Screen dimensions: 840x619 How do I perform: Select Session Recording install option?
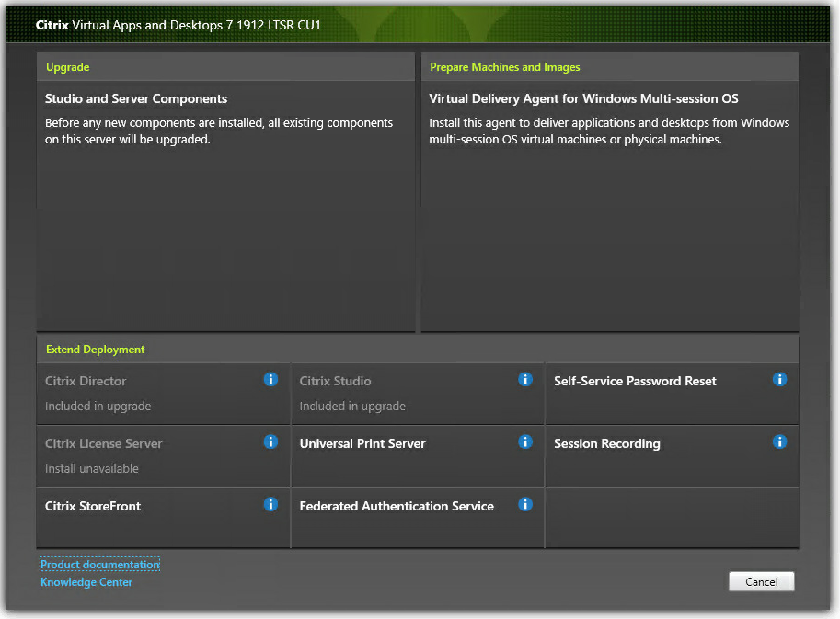[x=672, y=456]
